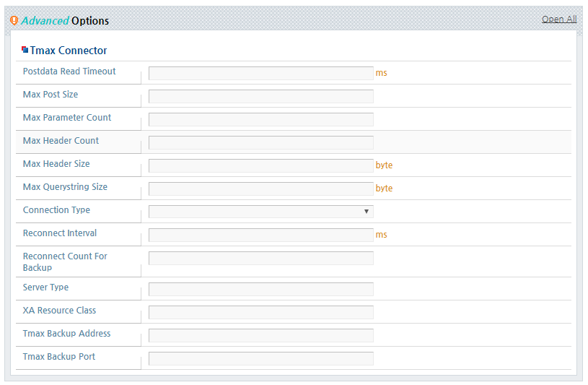The width and height of the screenshot is (588, 385).
Task: Focus the Max Querystring Size field
Action: click(261, 189)
